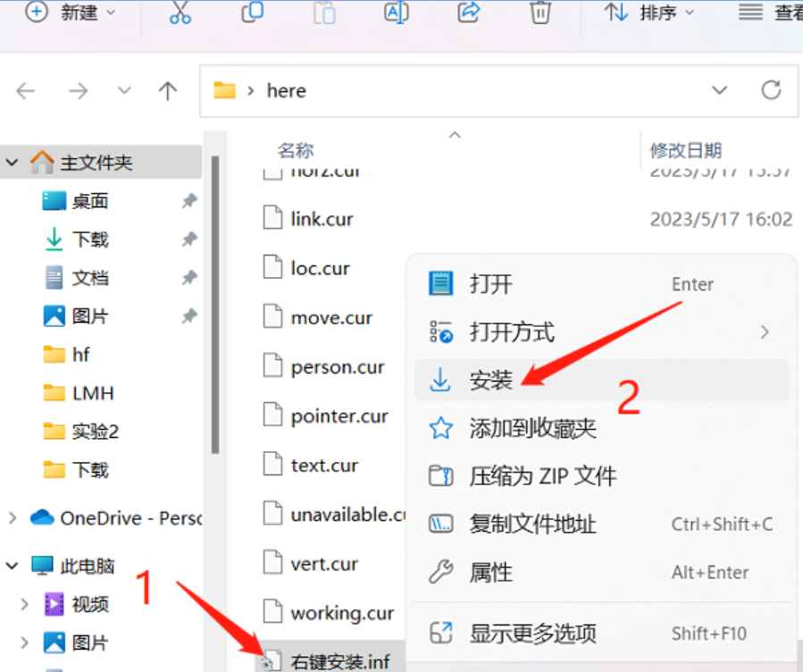Click the Cut scissors icon in toolbar

180,13
